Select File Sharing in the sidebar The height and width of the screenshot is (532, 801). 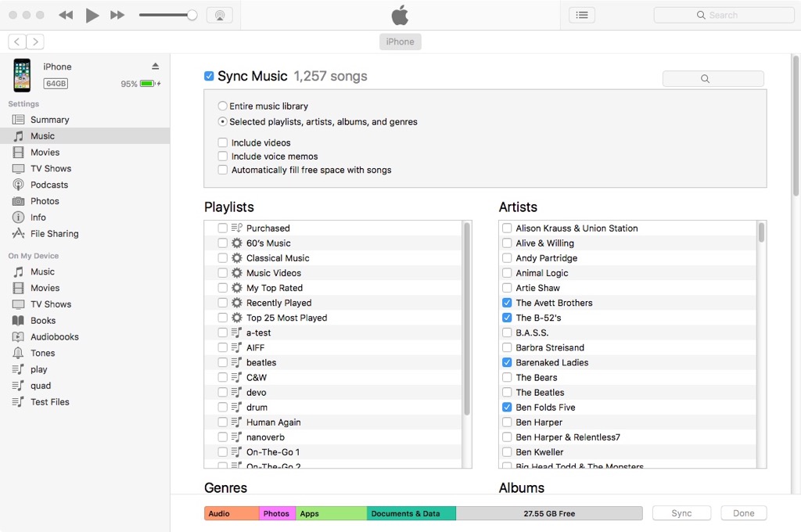tap(54, 234)
